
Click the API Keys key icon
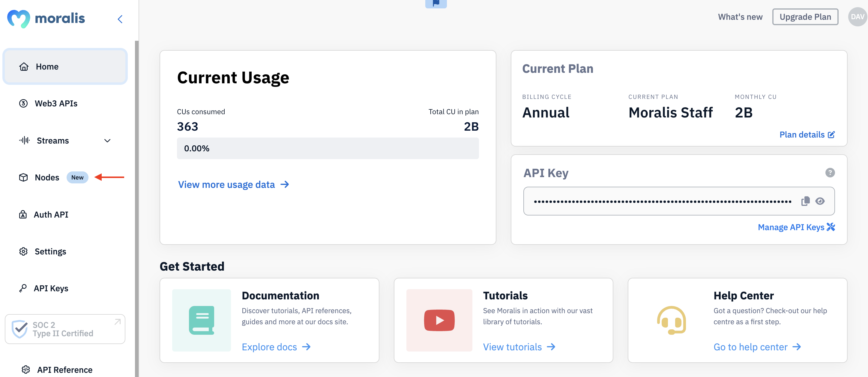pyautogui.click(x=23, y=288)
